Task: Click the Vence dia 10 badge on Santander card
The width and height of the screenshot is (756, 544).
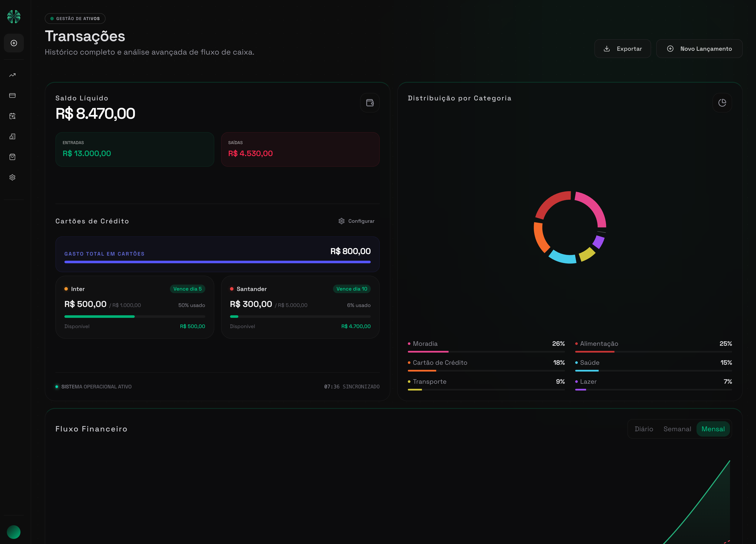Action: (x=352, y=289)
